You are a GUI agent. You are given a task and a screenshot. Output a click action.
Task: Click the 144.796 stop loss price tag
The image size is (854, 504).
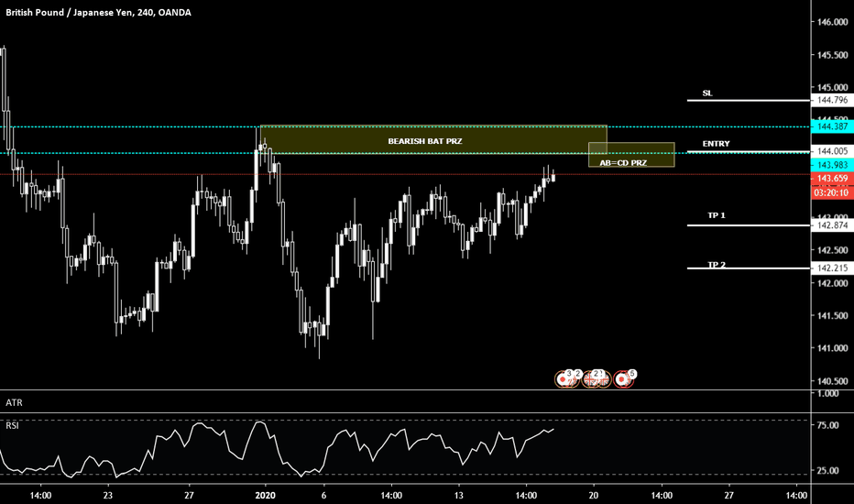pyautogui.click(x=832, y=100)
